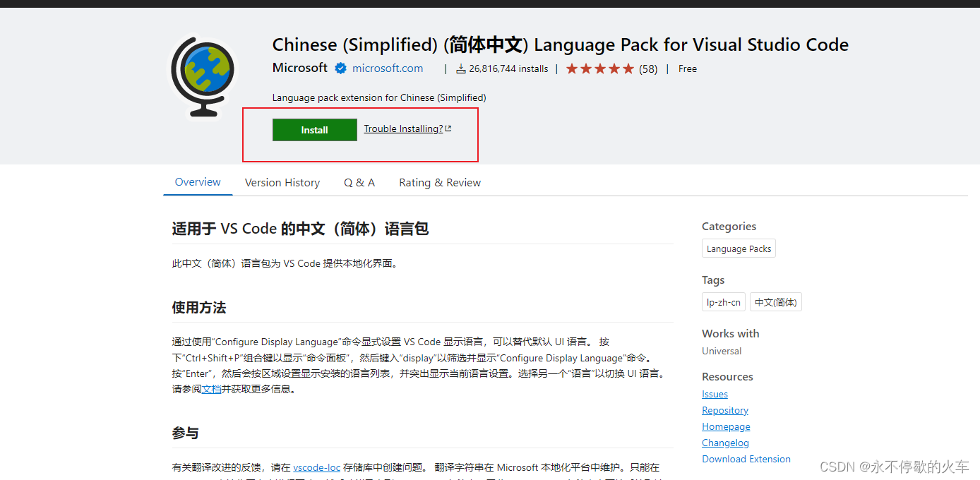Switch to the Version History tab

[282, 182]
